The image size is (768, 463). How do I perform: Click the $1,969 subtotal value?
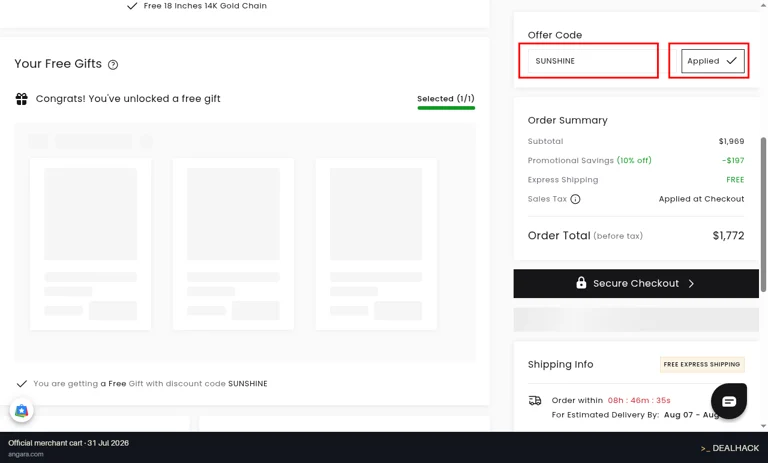[x=731, y=141]
